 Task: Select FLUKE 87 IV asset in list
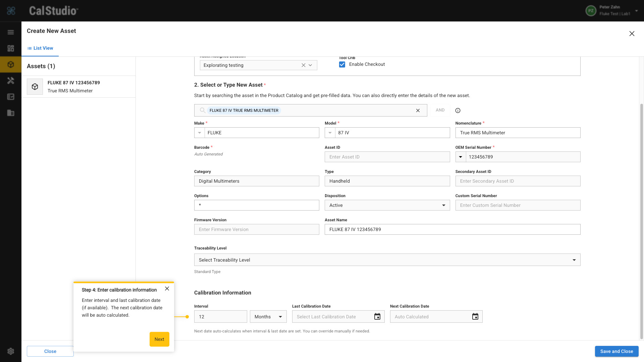pos(78,87)
